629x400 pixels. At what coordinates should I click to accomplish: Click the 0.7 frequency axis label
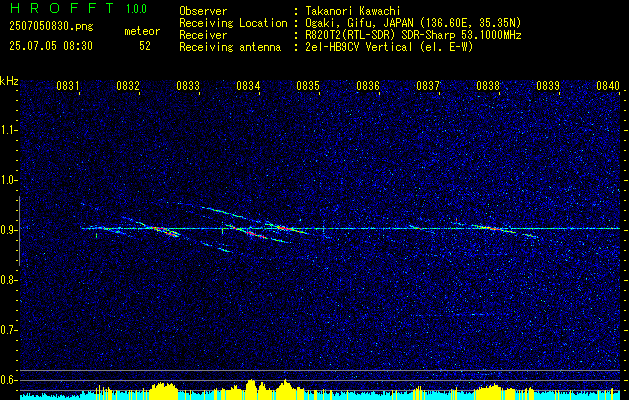pos(9,330)
